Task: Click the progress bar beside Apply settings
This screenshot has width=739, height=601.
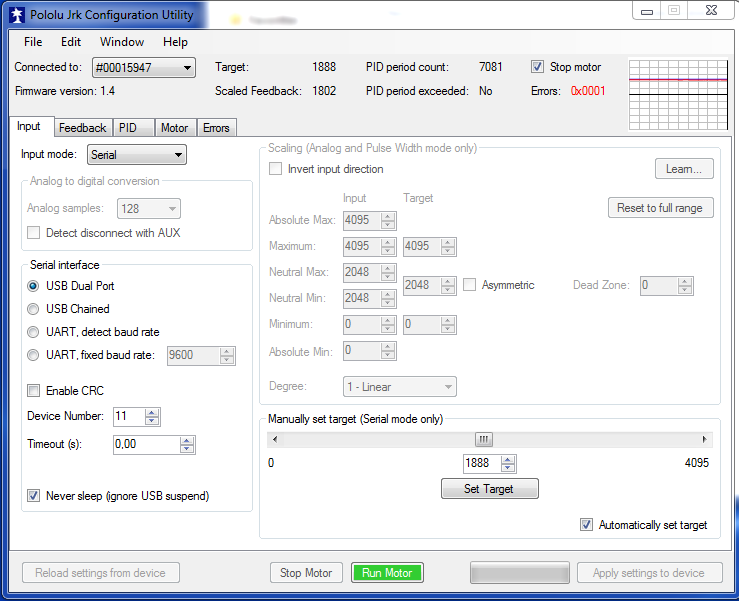Action: pyautogui.click(x=520, y=573)
